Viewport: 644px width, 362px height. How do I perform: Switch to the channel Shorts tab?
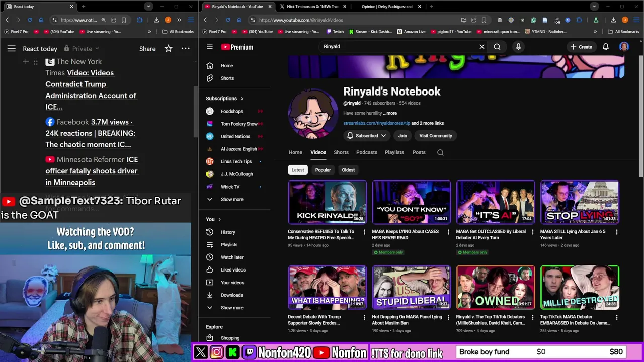pos(341,152)
